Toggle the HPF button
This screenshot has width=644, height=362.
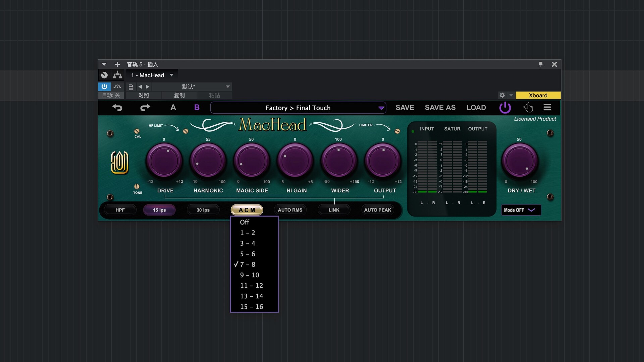click(x=120, y=210)
